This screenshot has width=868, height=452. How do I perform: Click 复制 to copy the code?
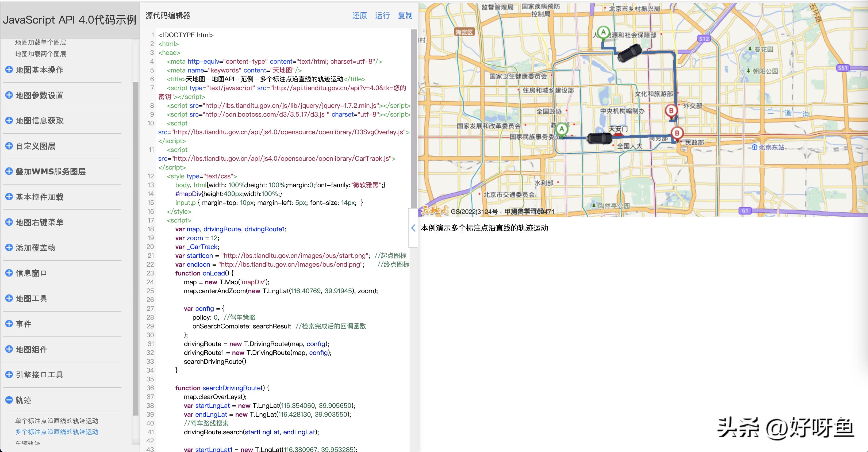click(405, 16)
